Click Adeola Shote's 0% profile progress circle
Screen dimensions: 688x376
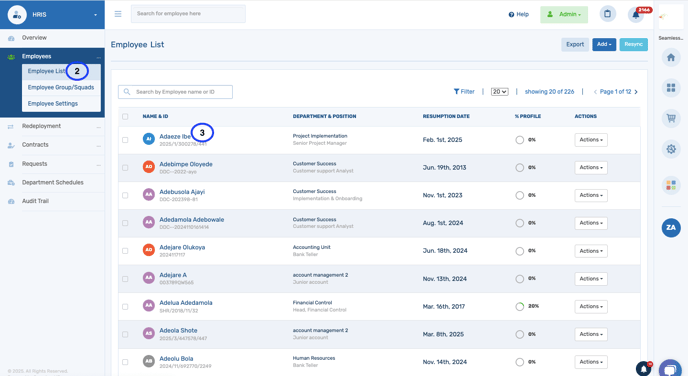(x=520, y=334)
